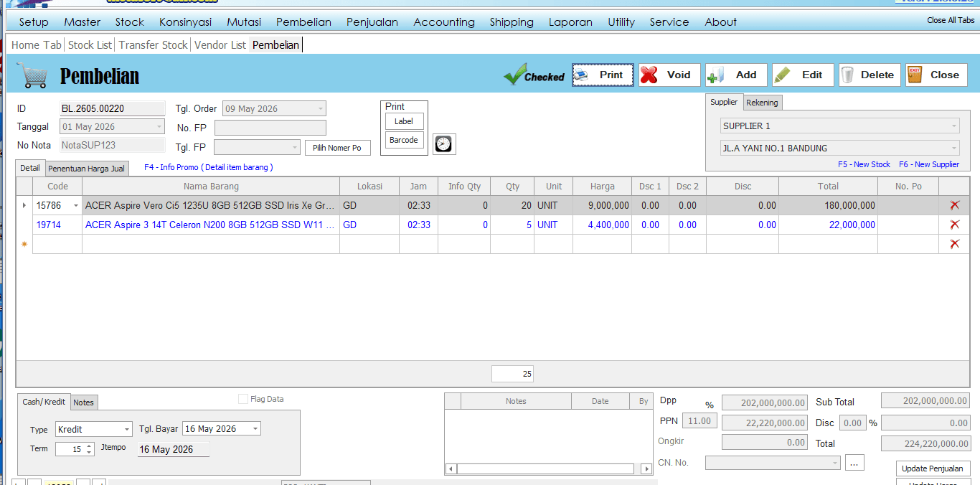This screenshot has height=485, width=980.
Task: Toggle the Flag Data checkbox
Action: (243, 399)
